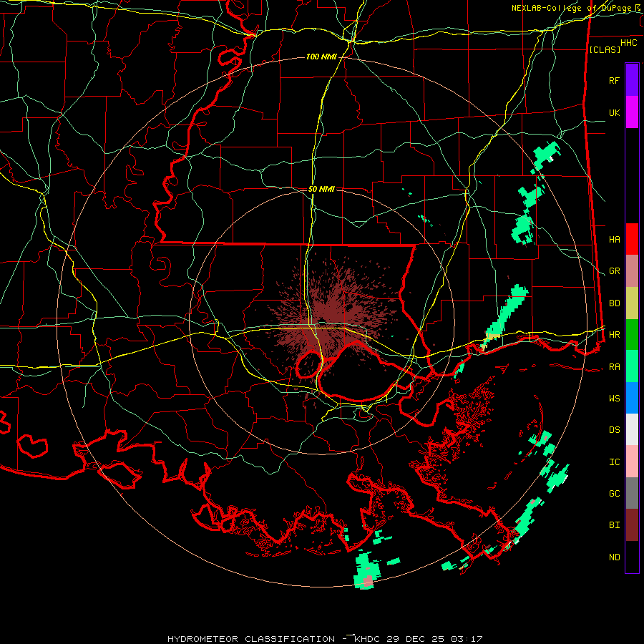Viewport: 644px width, 644px height.
Task: Select the IC pink legend swatch
Action: tap(632, 462)
